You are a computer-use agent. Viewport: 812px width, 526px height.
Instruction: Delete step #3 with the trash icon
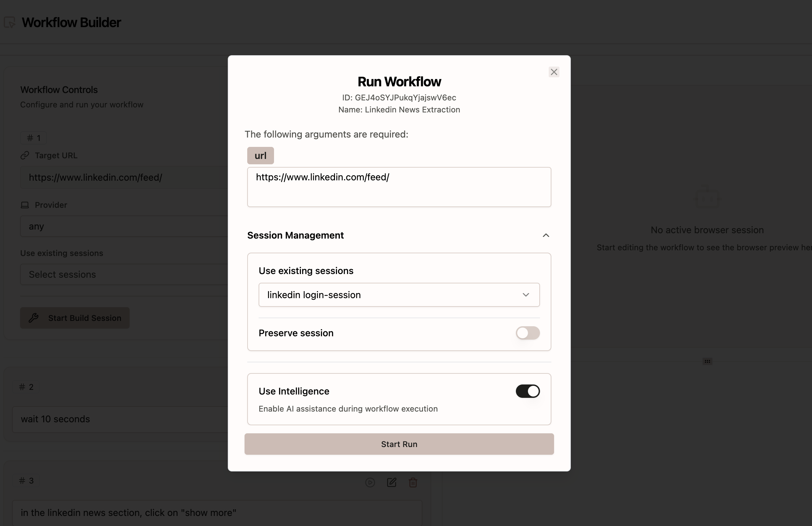tap(413, 483)
